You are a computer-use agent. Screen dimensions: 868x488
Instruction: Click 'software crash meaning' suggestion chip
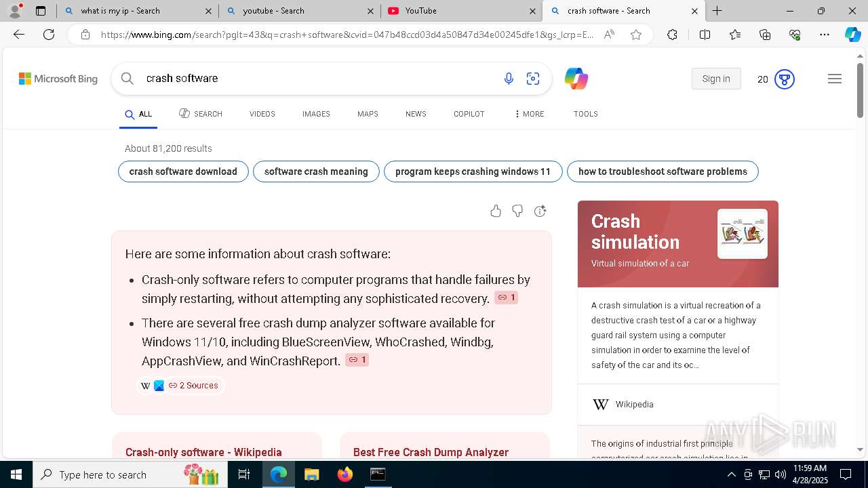pos(316,171)
